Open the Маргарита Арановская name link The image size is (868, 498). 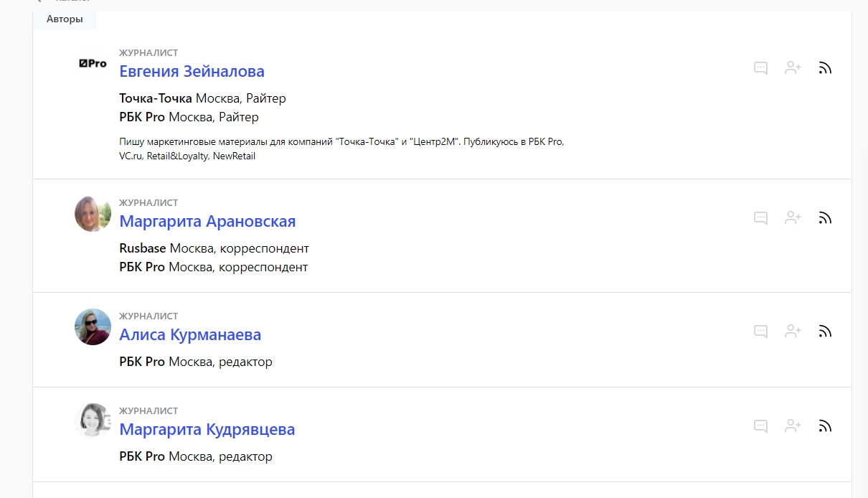207,222
